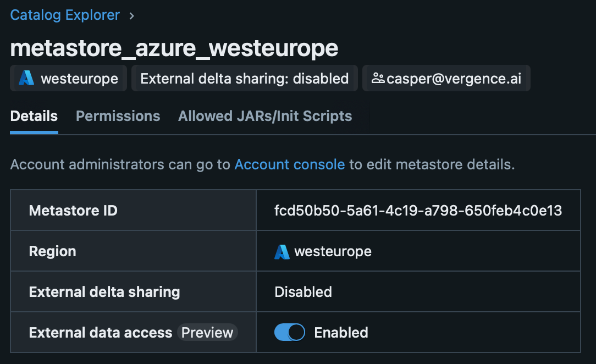Click the Disabled value for External delta sharing
The height and width of the screenshot is (364, 596).
(x=303, y=292)
